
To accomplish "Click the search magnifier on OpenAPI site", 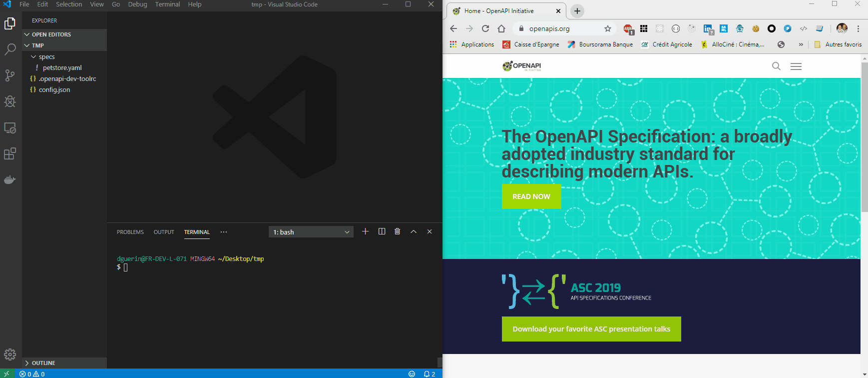I will [776, 66].
